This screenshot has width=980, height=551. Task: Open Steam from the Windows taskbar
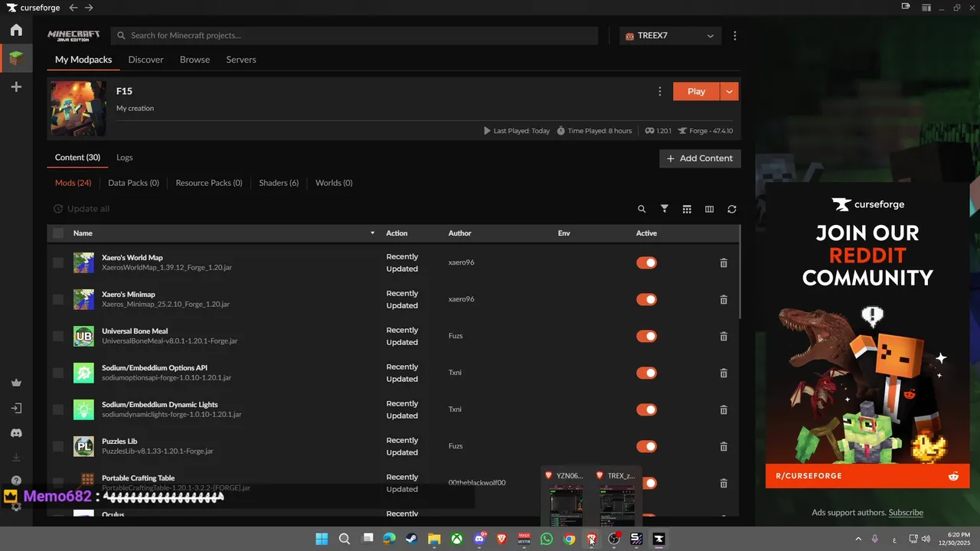[x=411, y=539]
